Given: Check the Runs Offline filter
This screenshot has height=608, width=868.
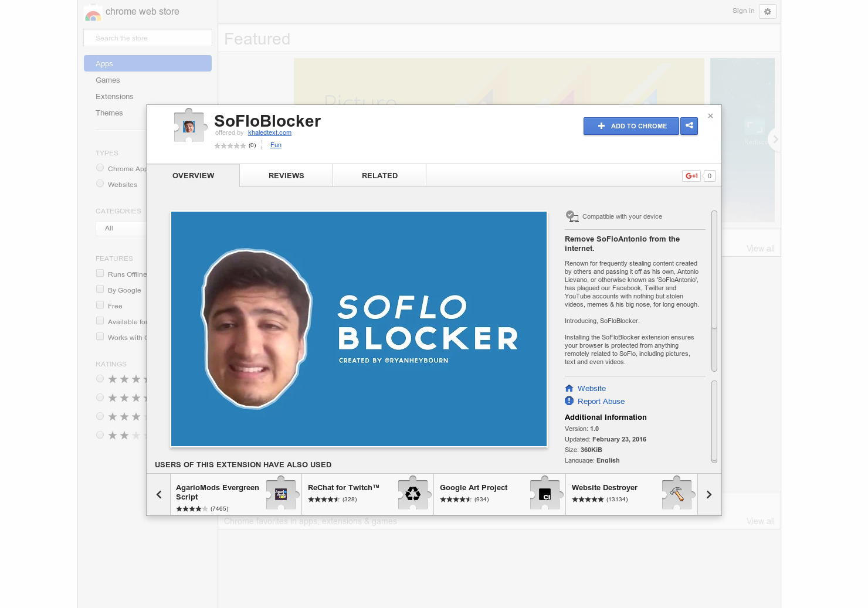Looking at the screenshot, I should point(100,273).
